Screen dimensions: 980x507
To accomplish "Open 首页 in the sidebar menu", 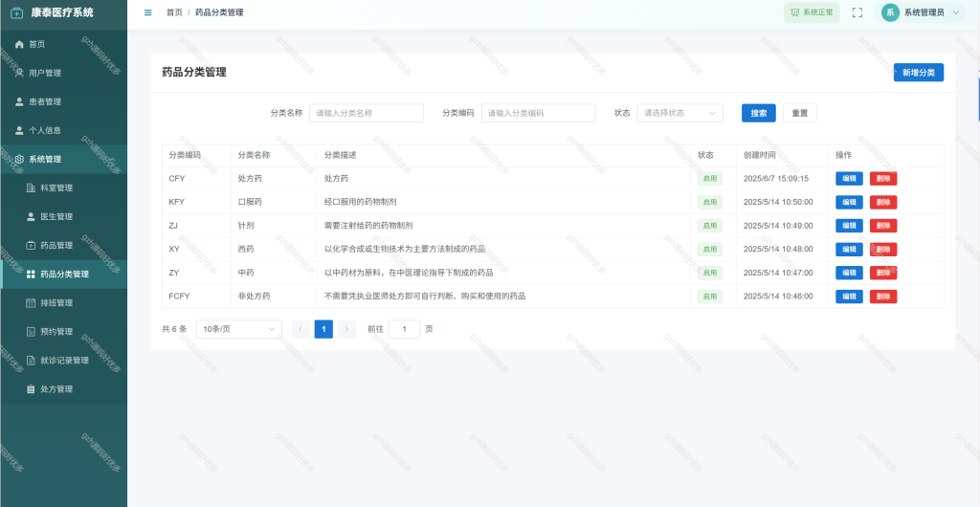I will pos(64,44).
